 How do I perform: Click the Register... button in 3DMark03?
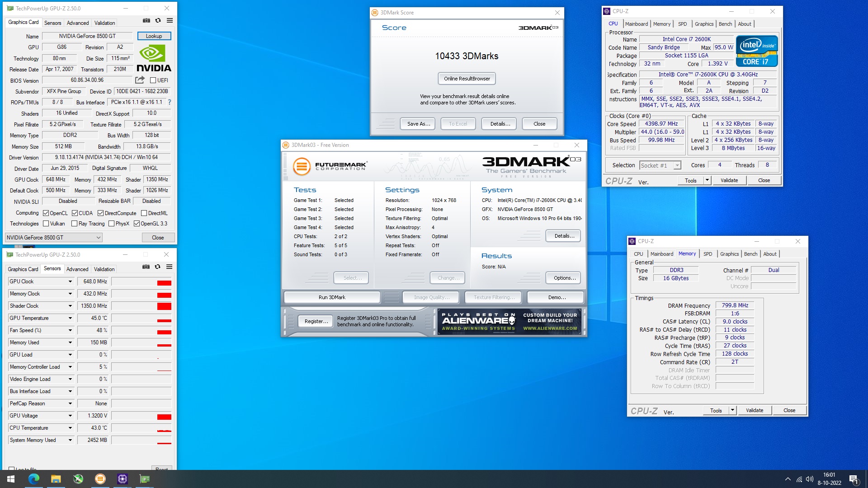[316, 321]
